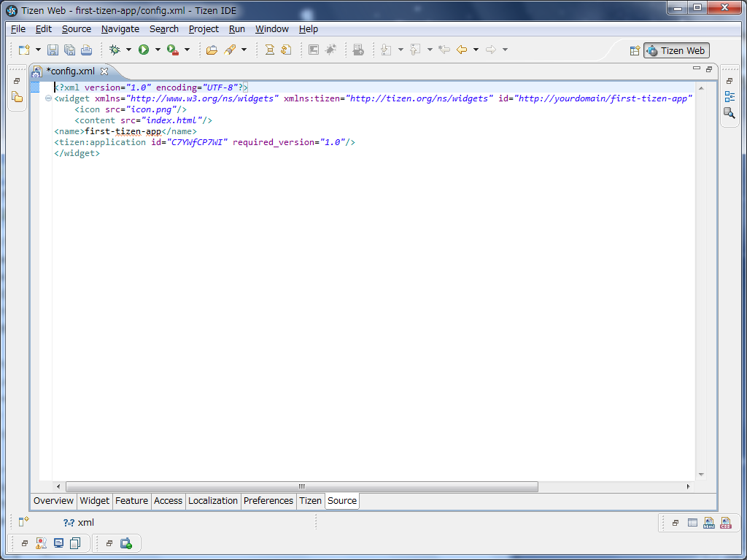Click the Next Annotation icon
The width and height of the screenshot is (747, 560).
pos(387,50)
